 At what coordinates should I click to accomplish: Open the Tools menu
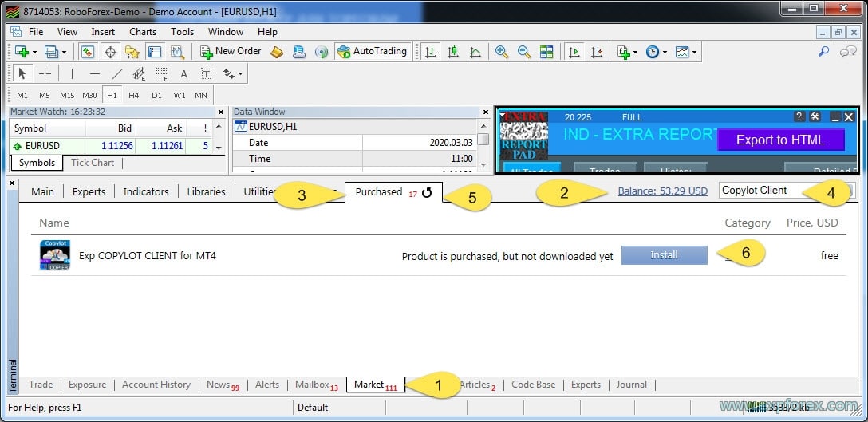[x=182, y=32]
